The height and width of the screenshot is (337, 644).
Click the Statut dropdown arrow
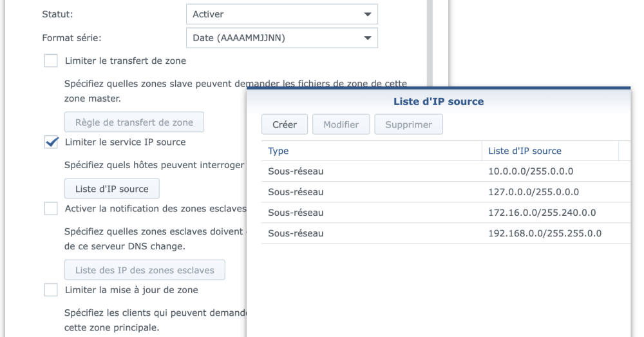click(368, 14)
